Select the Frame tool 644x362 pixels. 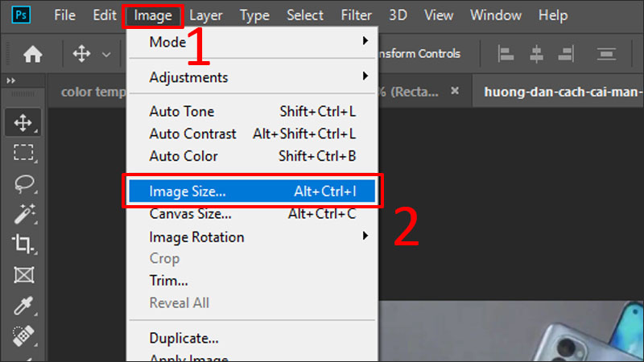[x=23, y=275]
